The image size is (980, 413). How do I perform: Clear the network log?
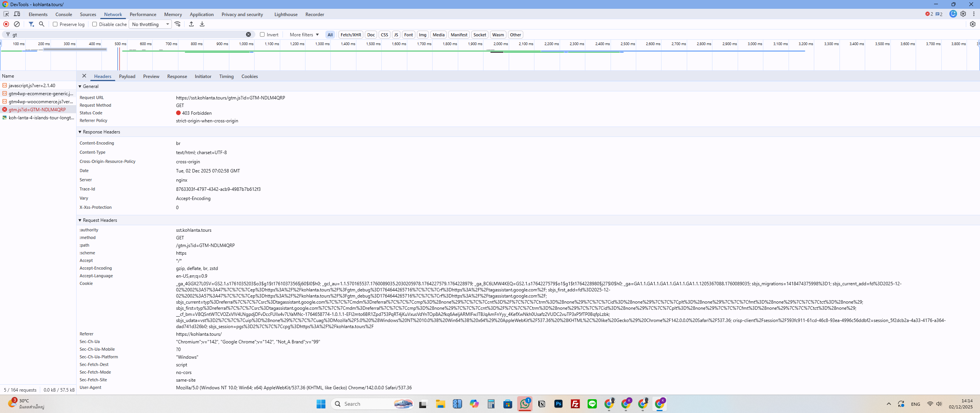[17, 24]
